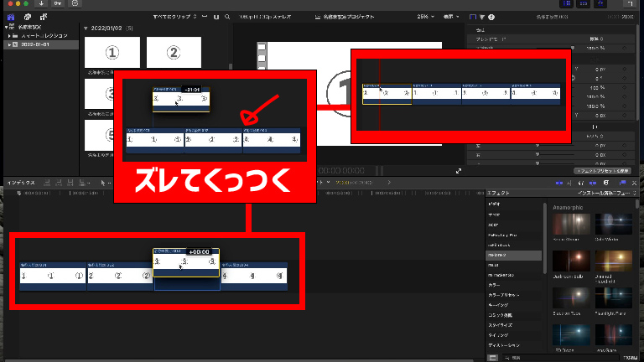Go forward in timeline history
644x362 pixels.
click(389, 182)
